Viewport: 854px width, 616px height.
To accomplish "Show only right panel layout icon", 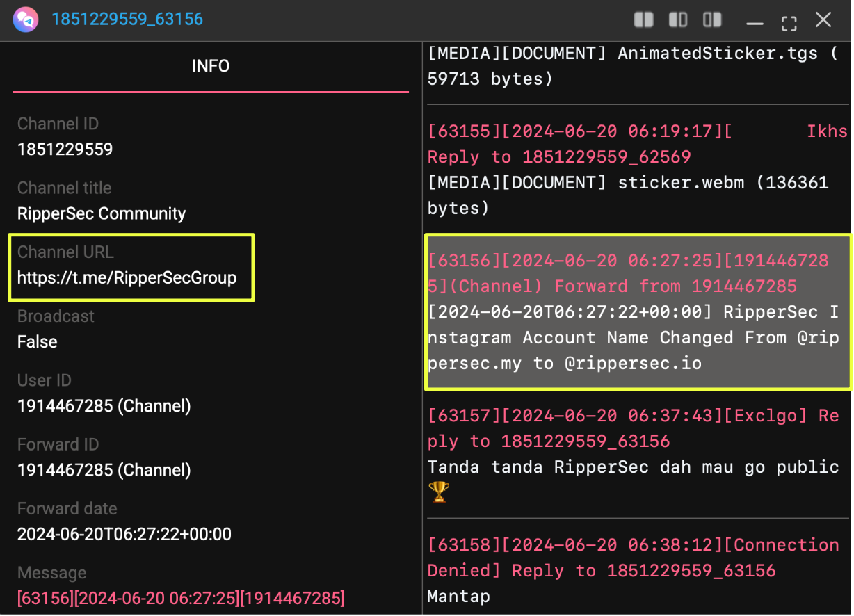I will coord(712,19).
